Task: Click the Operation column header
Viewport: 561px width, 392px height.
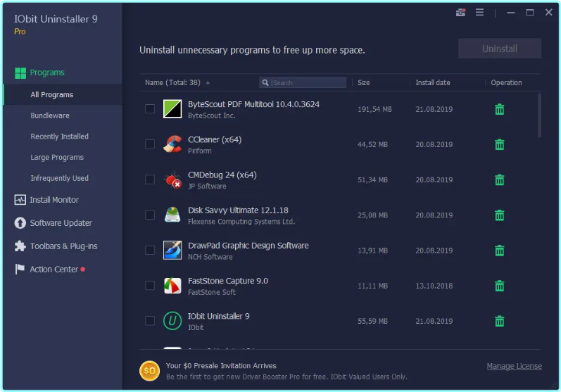Action: coord(506,82)
